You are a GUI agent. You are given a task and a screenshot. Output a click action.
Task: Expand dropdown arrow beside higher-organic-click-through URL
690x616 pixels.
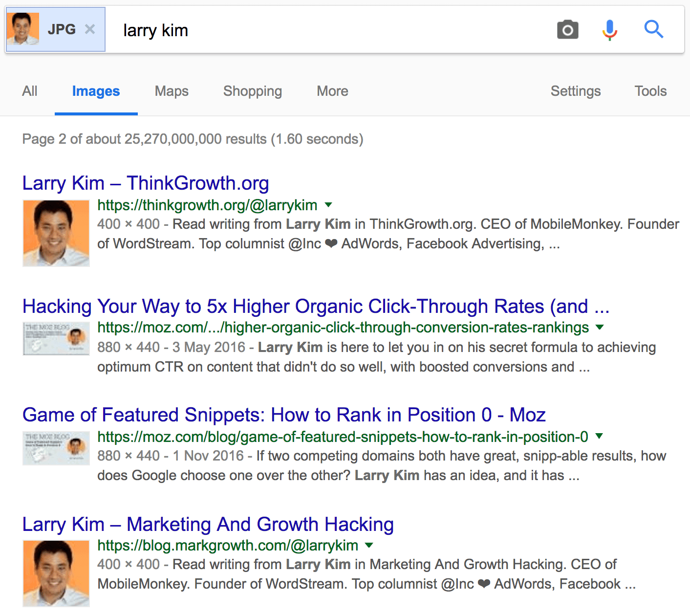[x=600, y=327]
